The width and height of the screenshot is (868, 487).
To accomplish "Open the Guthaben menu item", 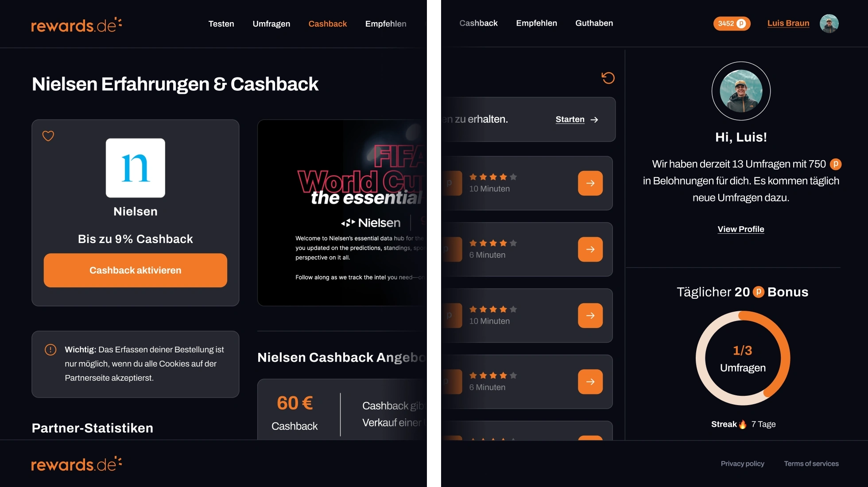I will 594,23.
